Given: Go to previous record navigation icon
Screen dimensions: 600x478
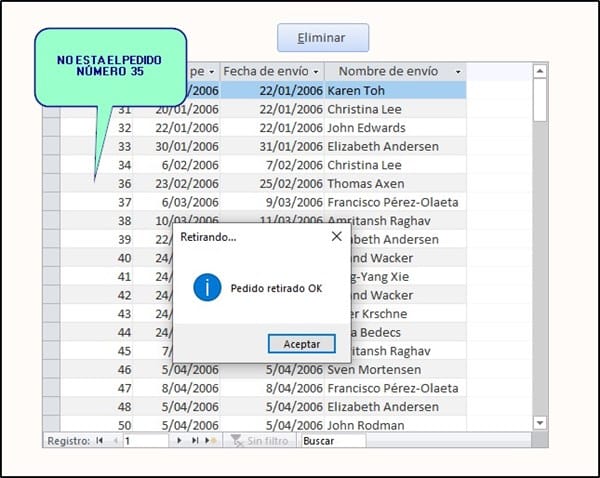Looking at the screenshot, I should point(114,440).
